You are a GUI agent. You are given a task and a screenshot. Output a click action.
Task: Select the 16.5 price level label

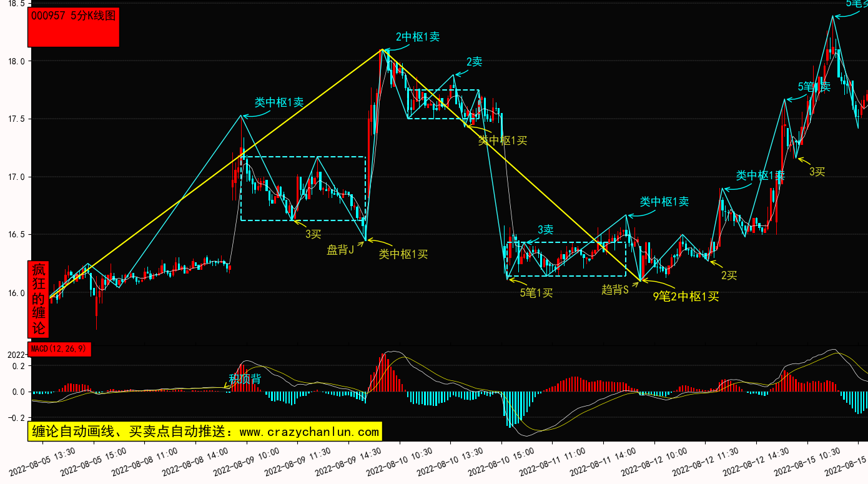click(16, 235)
